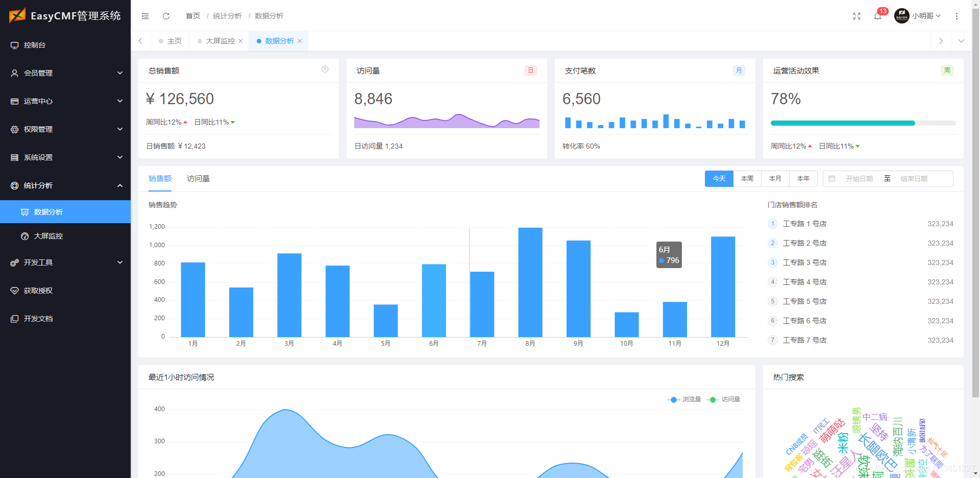This screenshot has width=980, height=478.
Task: Click the 权限管理 gear icon
Action: (x=15, y=129)
